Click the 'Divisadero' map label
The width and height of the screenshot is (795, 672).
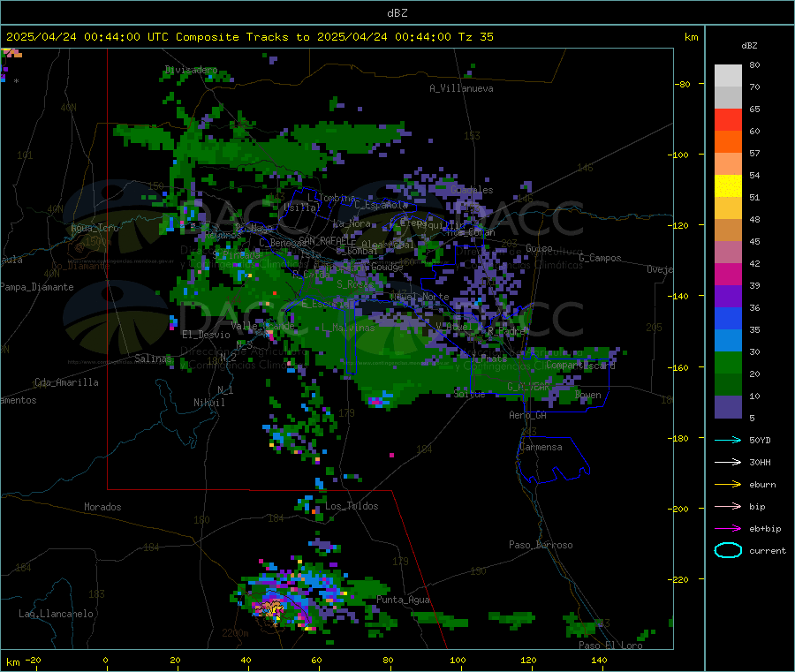pos(191,70)
